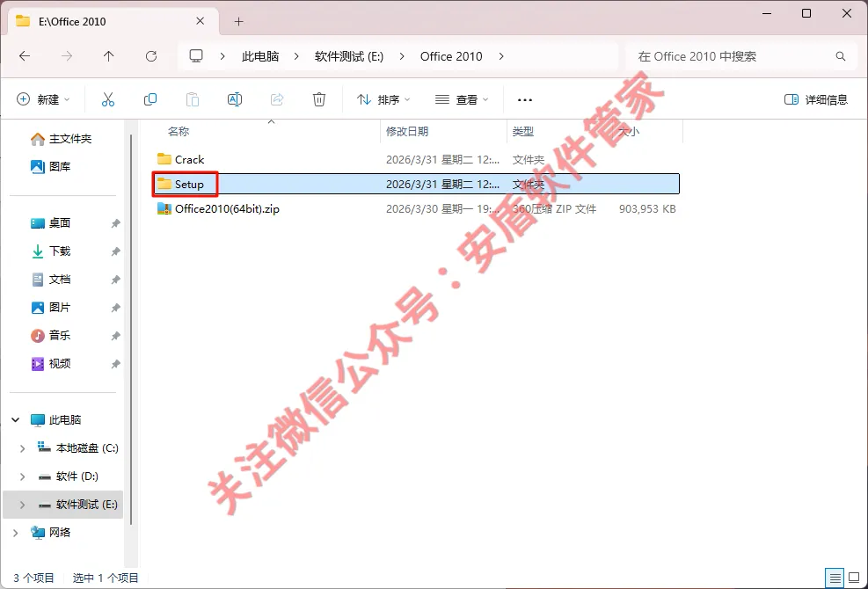Sort by 修改日期 column header
This screenshot has width=868, height=589.
tap(407, 131)
